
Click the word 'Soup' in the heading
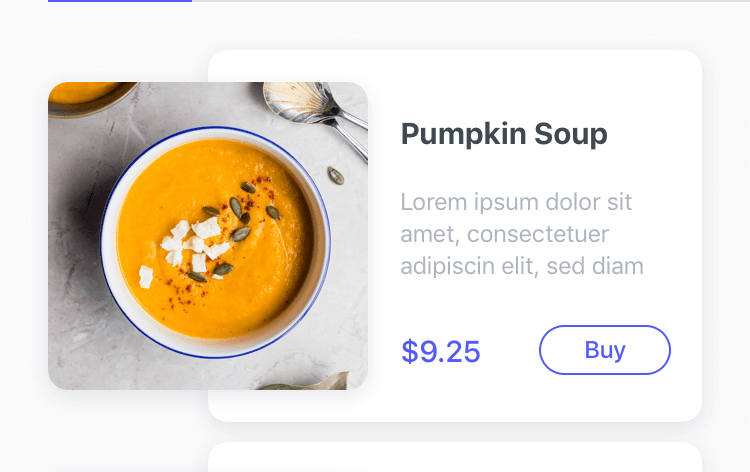[x=571, y=134]
